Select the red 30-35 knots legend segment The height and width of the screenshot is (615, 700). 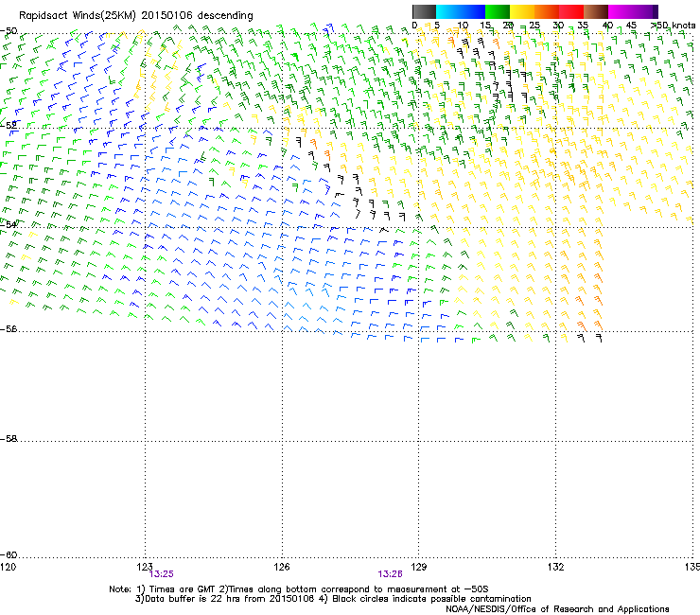point(571,11)
